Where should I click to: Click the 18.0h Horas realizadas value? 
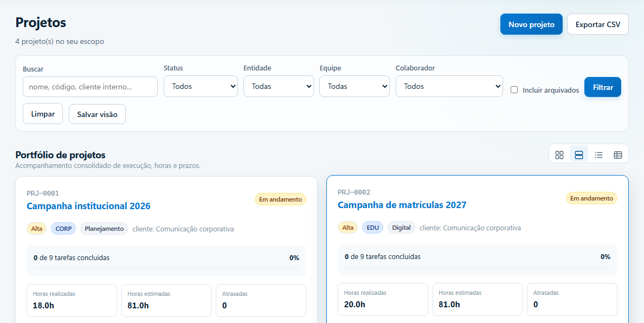pos(43,305)
